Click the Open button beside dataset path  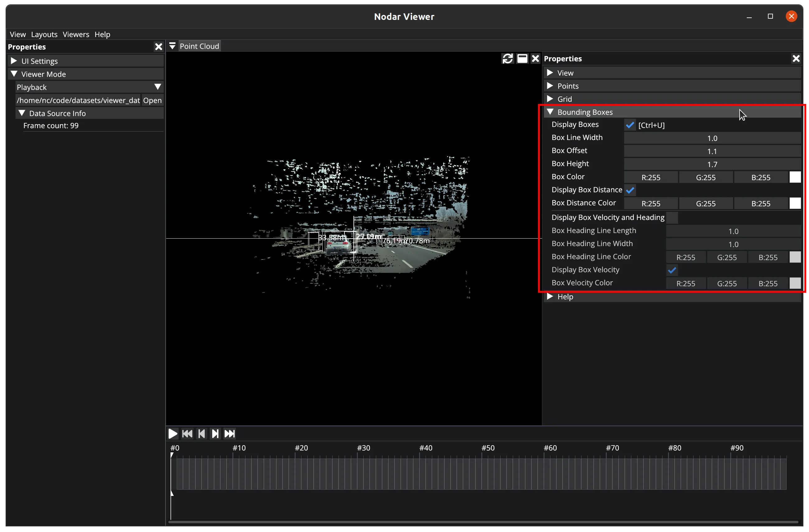[152, 100]
